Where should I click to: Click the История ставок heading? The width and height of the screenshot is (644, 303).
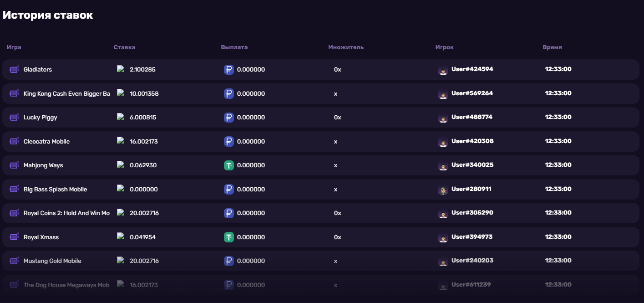click(x=48, y=15)
